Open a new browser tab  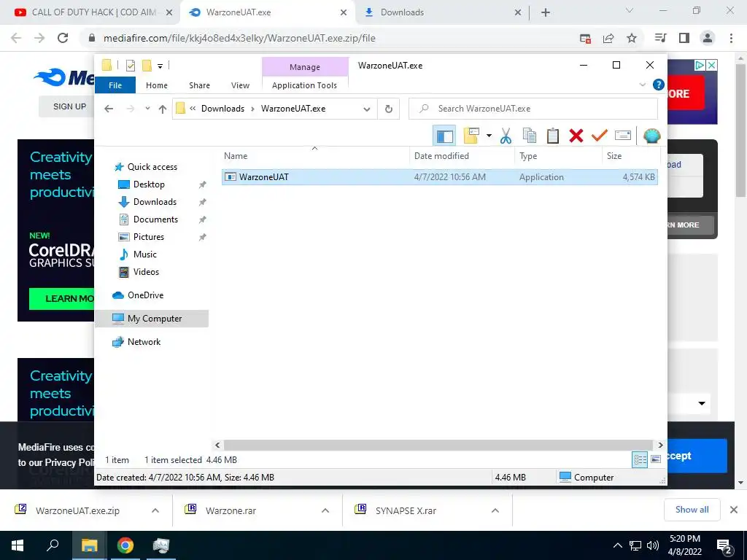(x=546, y=13)
